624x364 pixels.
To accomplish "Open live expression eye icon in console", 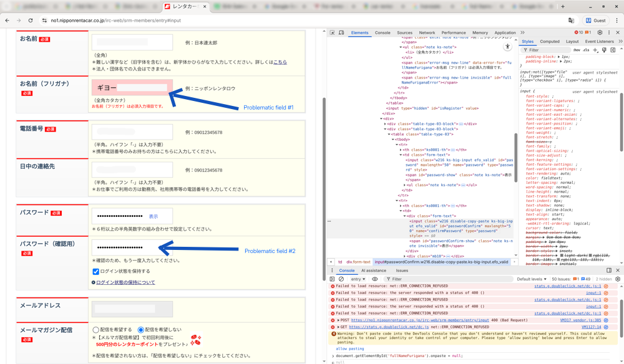I will click(x=375, y=279).
